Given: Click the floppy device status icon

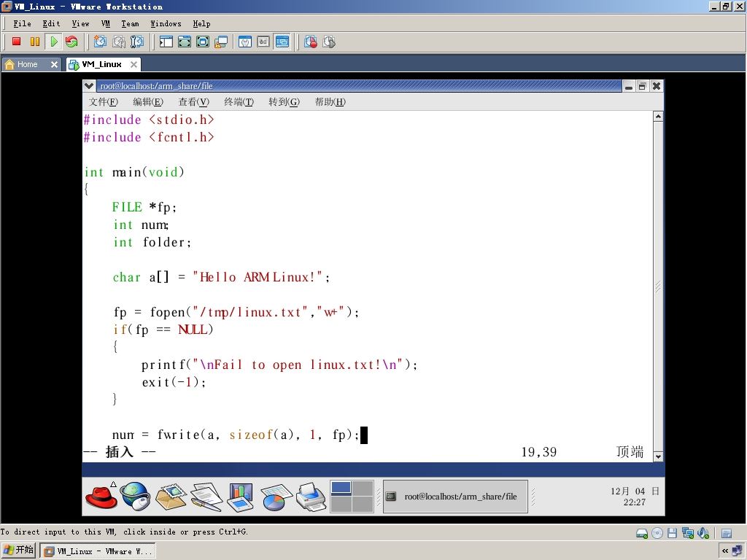Looking at the screenshot, I should click(x=672, y=533).
